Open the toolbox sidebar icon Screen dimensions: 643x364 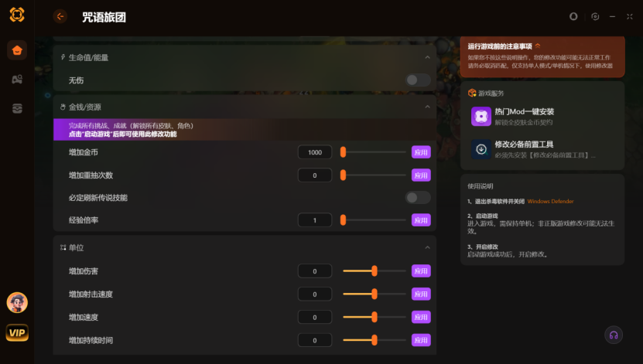coord(17,108)
